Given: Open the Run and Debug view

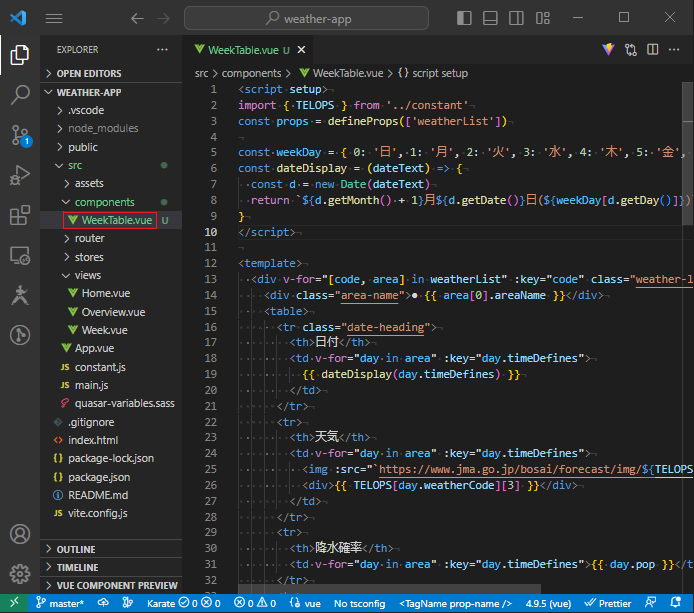Looking at the screenshot, I should point(20,175).
